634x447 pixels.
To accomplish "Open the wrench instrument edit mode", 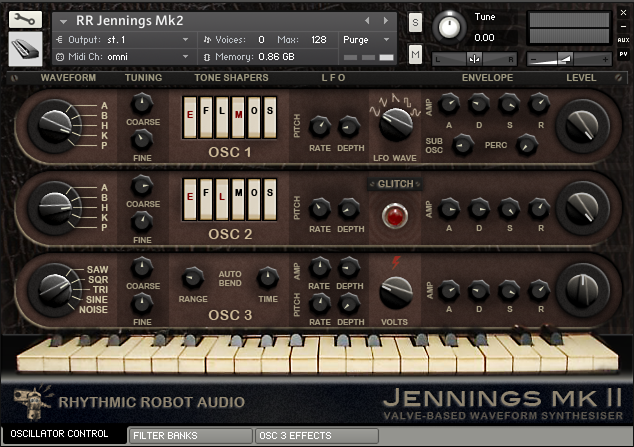I will [25, 19].
